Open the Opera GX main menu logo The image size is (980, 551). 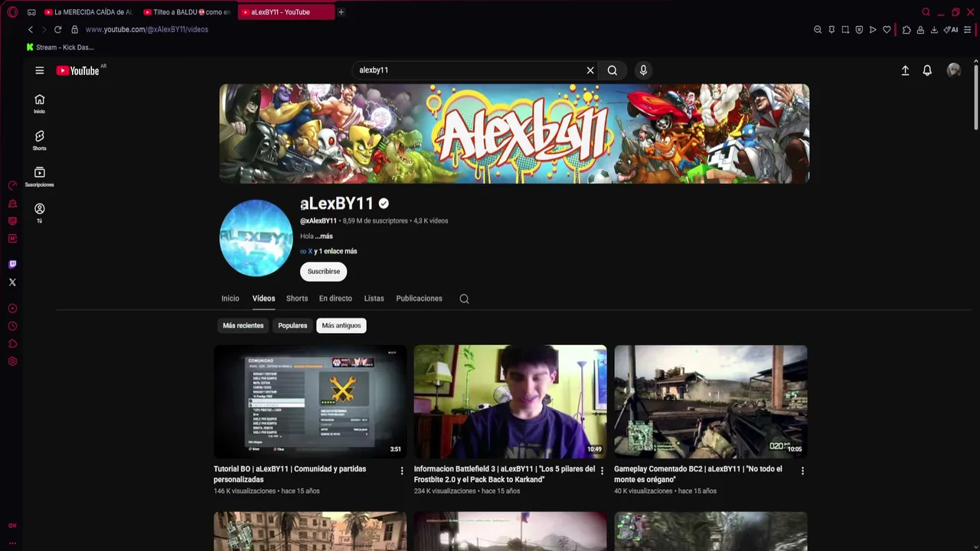click(x=12, y=12)
